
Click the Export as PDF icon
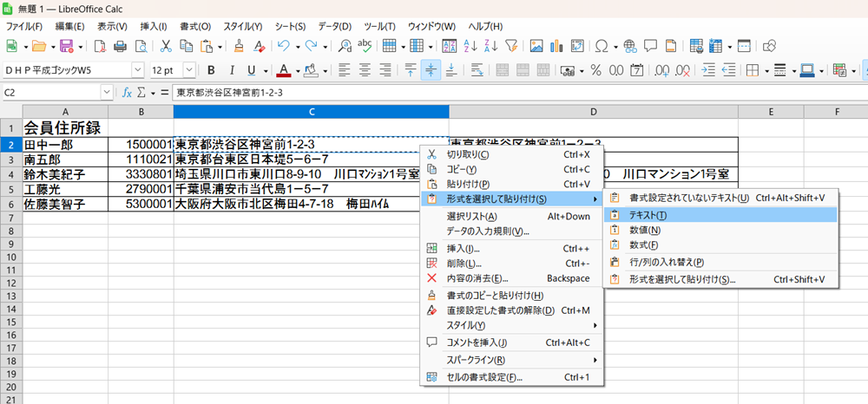(x=100, y=47)
